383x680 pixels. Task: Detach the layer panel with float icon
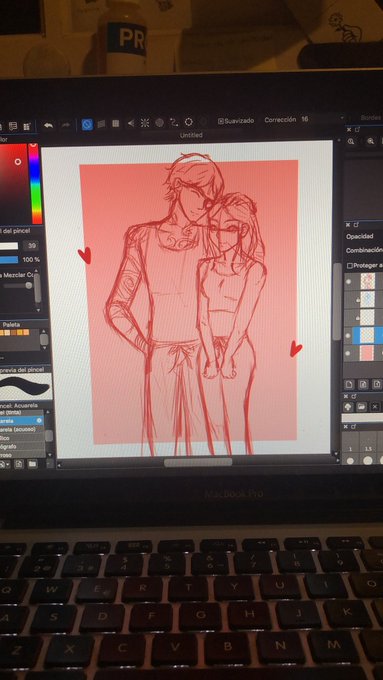click(357, 225)
